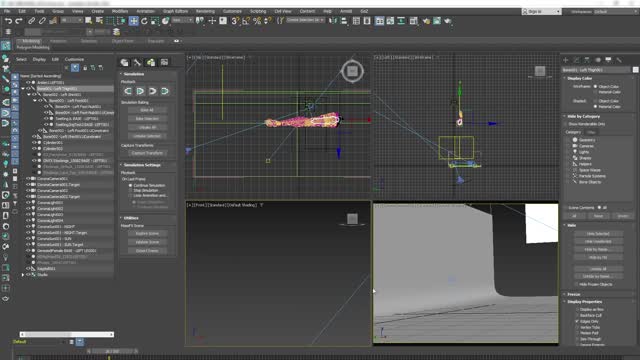Open the Display command panel tab
The width and height of the screenshot is (640, 360).
coord(608,60)
